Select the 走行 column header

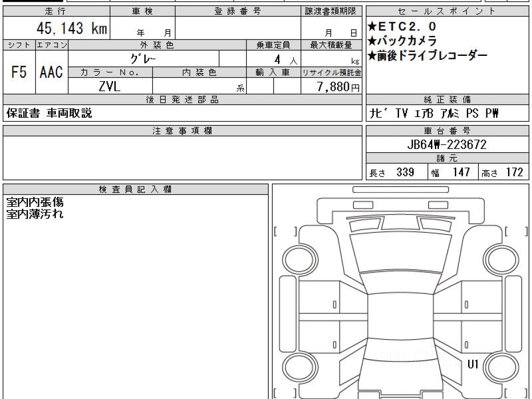pos(56,12)
